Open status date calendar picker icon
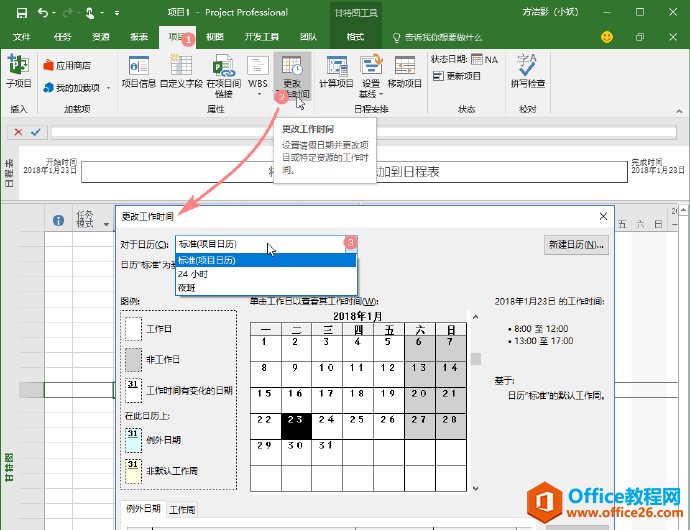This screenshot has height=530, width=690. click(477, 59)
